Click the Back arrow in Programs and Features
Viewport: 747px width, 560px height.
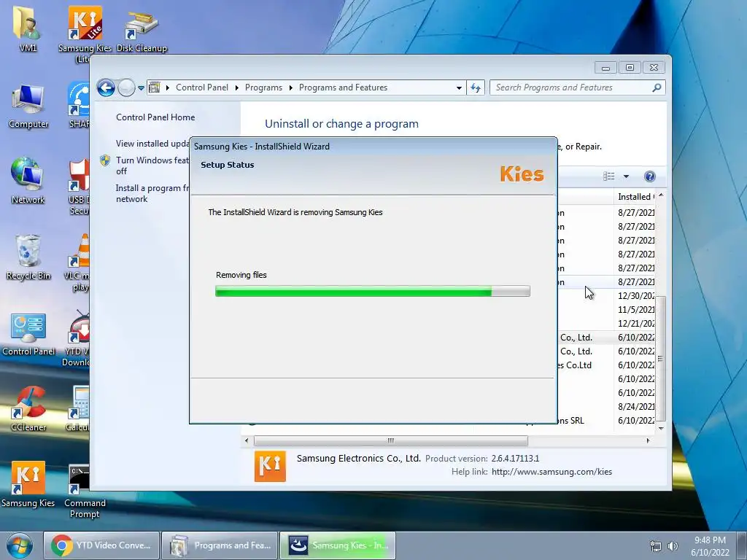pyautogui.click(x=106, y=87)
